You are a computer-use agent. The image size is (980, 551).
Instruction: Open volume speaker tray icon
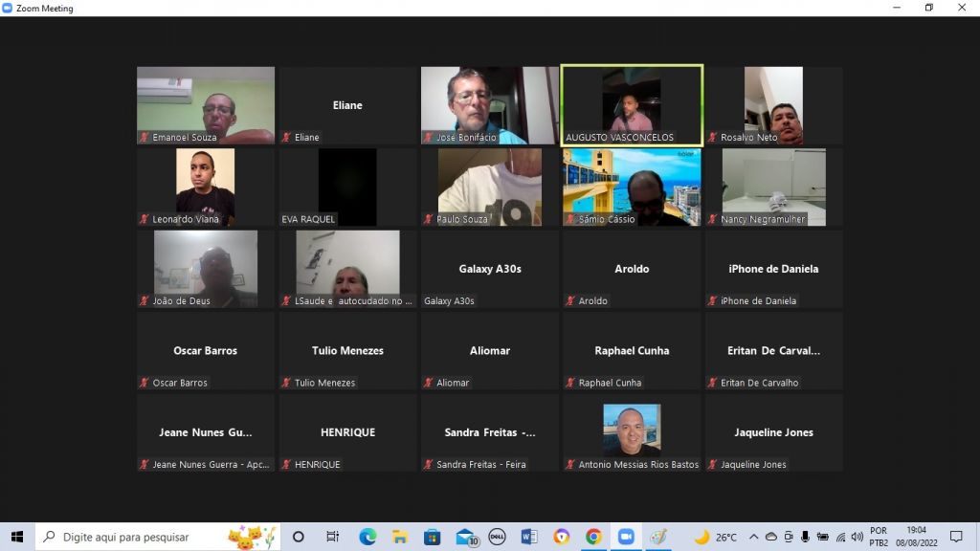click(x=857, y=537)
